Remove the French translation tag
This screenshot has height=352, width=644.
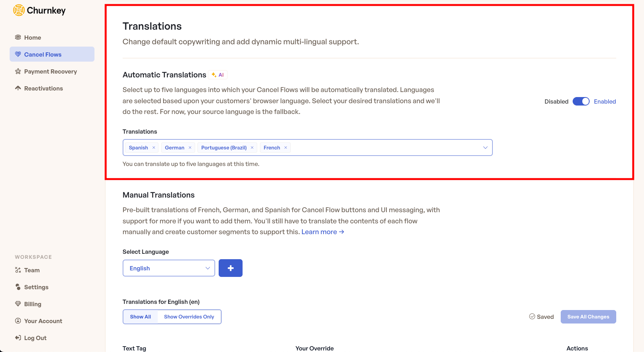[x=285, y=148]
